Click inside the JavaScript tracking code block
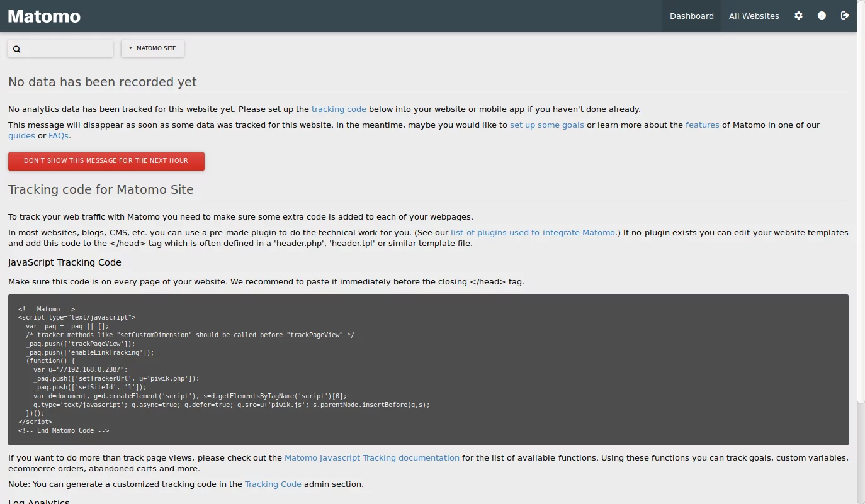865x504 pixels. [428, 370]
